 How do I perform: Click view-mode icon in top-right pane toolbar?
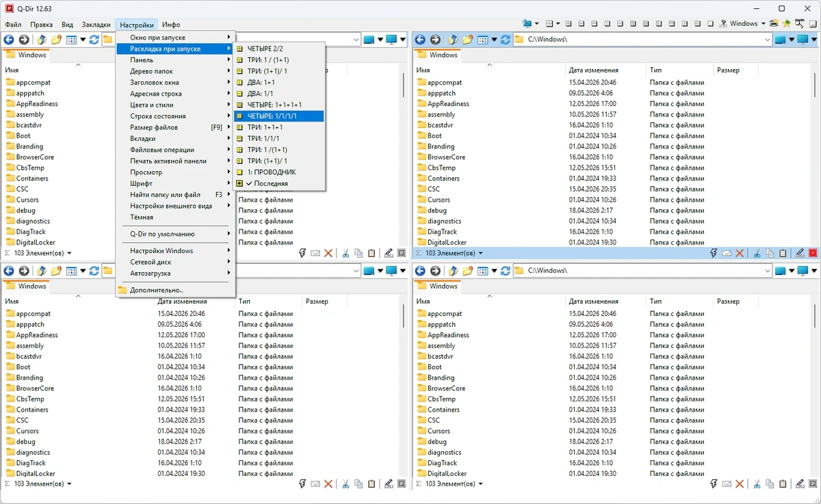pos(482,40)
